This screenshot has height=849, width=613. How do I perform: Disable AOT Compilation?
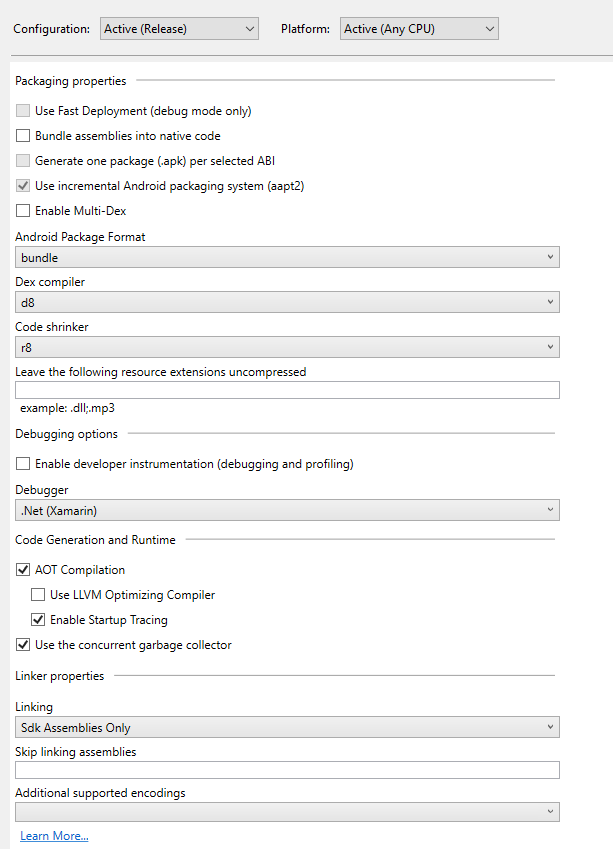(23, 569)
